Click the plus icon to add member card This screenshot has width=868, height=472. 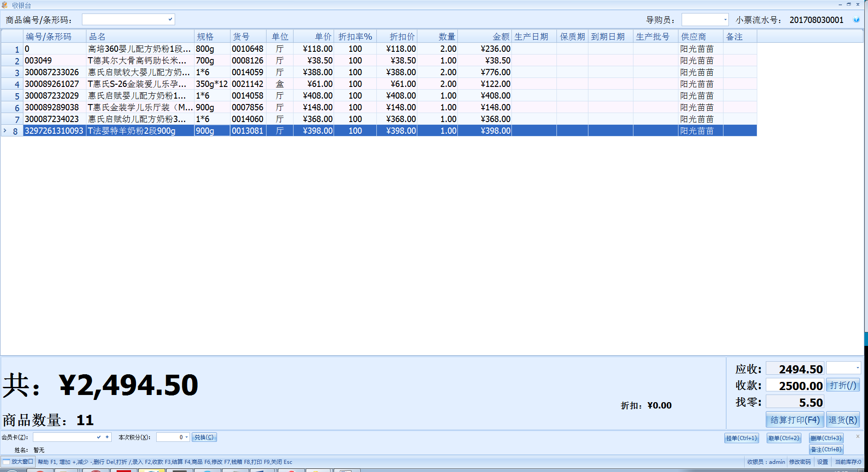point(107,437)
